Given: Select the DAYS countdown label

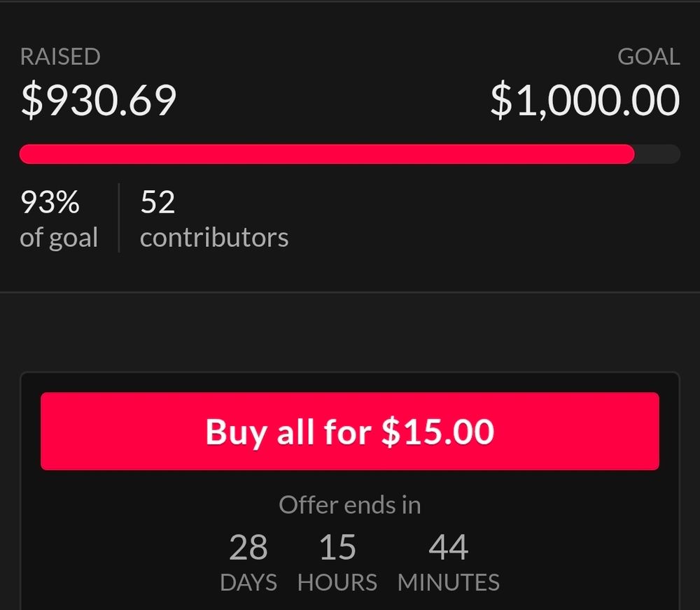Looking at the screenshot, I should click(248, 583).
